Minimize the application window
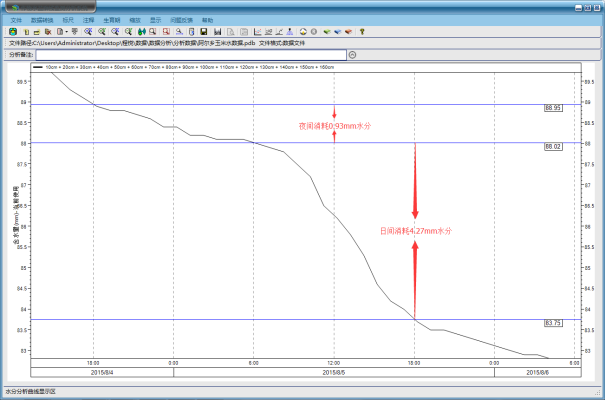The width and height of the screenshot is (605, 400). pos(578,7)
